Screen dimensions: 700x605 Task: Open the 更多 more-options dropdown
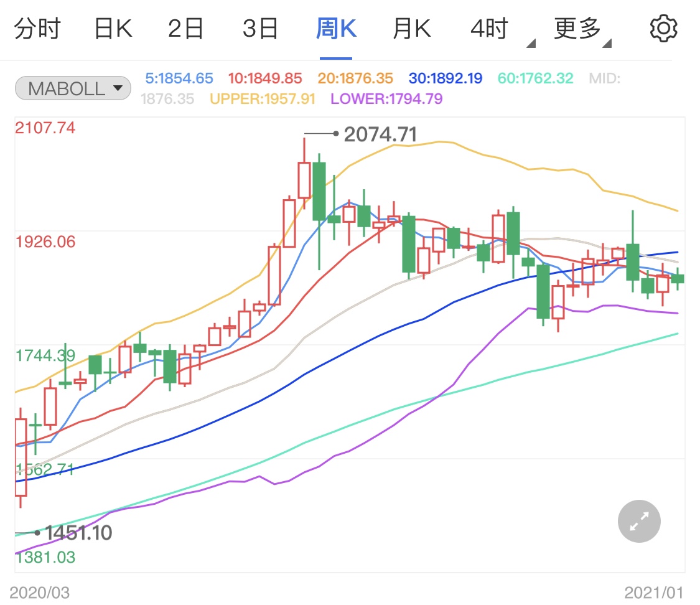(x=577, y=27)
